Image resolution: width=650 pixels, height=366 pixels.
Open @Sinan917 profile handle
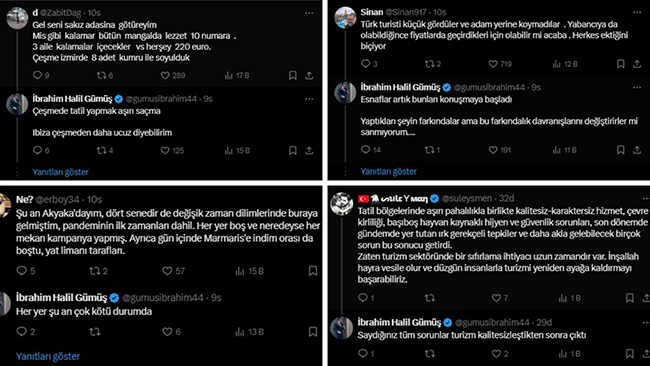(x=406, y=12)
